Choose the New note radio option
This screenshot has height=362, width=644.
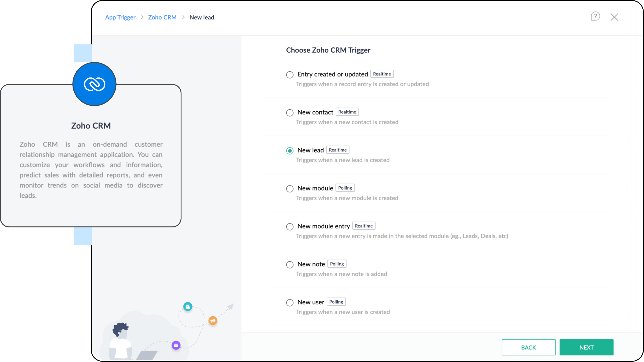290,265
